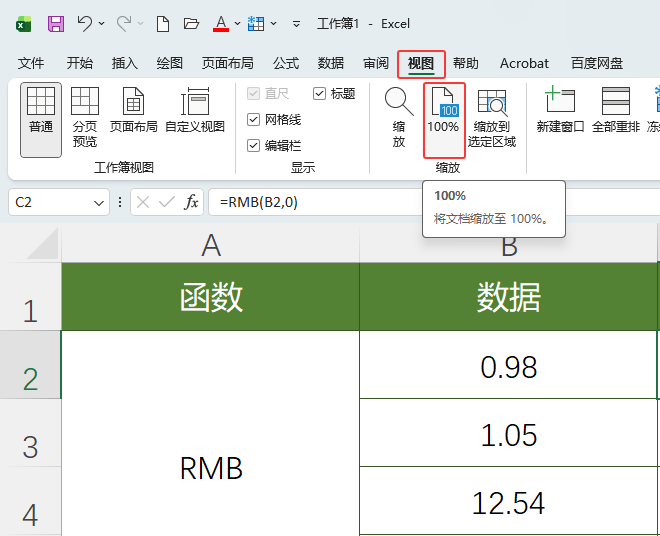Image resolution: width=660 pixels, height=536 pixels.
Task: Click the 100% zoom button
Action: click(444, 120)
